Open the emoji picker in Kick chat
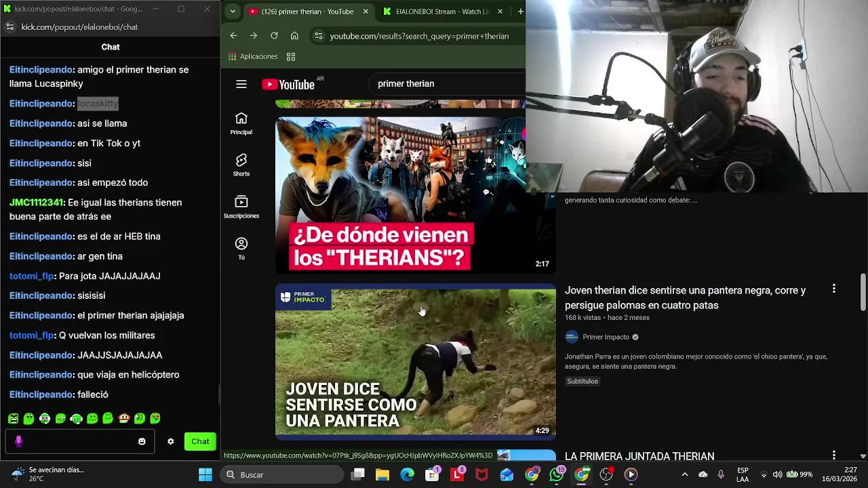The image size is (868, 488). coord(142,441)
